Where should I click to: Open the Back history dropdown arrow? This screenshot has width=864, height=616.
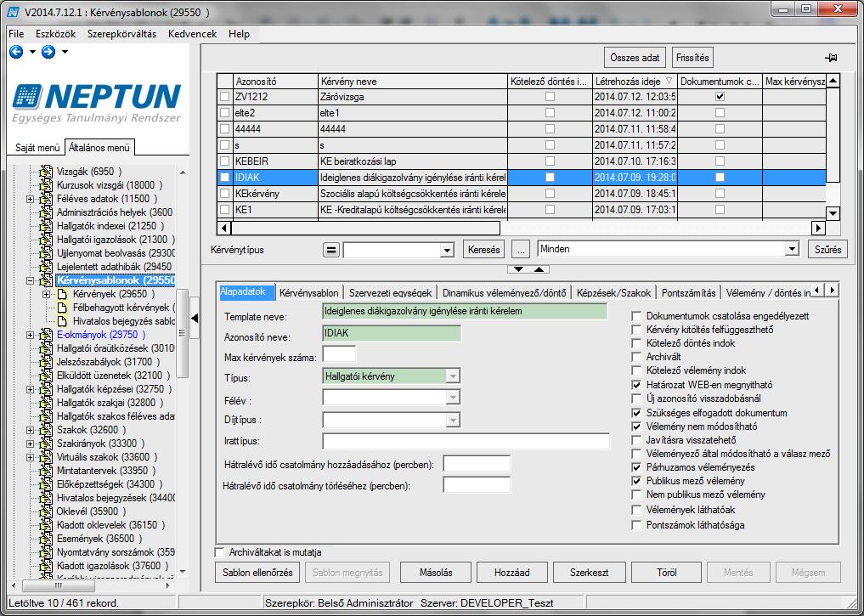point(32,52)
